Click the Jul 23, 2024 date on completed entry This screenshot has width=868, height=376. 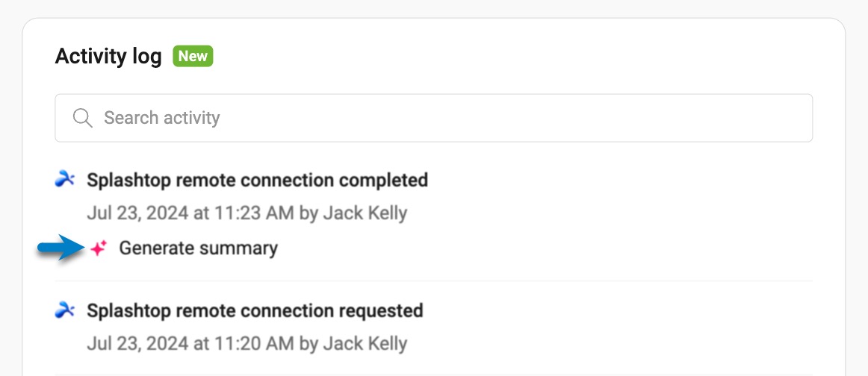point(137,213)
